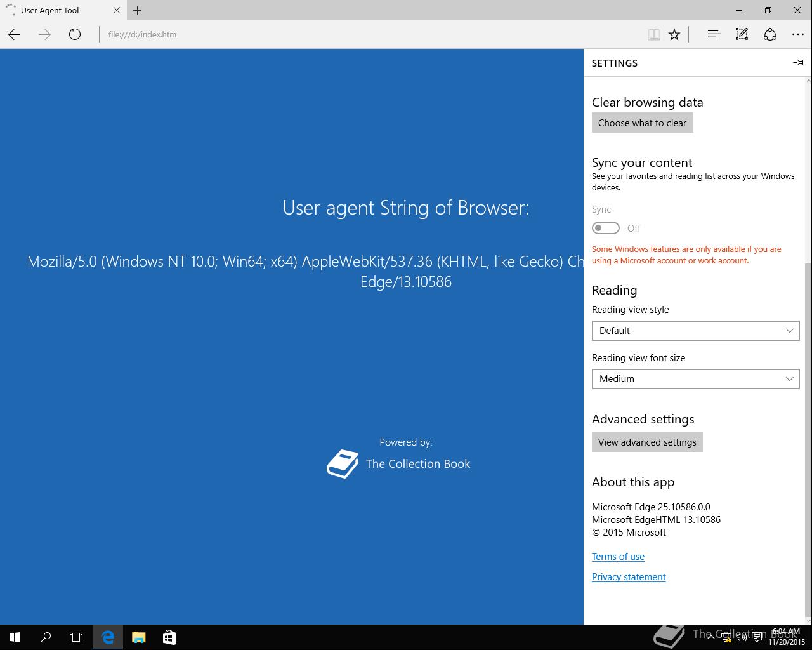Toggle the Sync switch

[606, 228]
